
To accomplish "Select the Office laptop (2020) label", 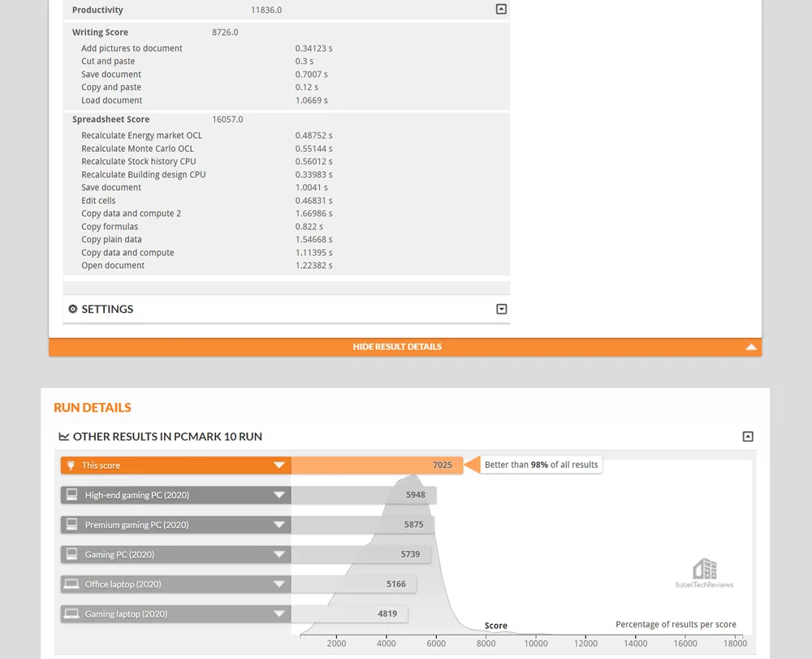I will pos(123,584).
